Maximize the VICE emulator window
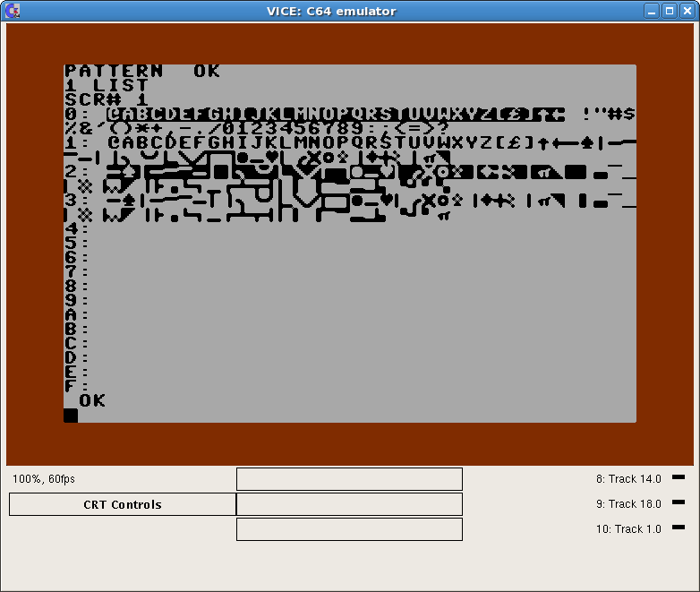Screen dimensions: 700x592 coord(669,11)
